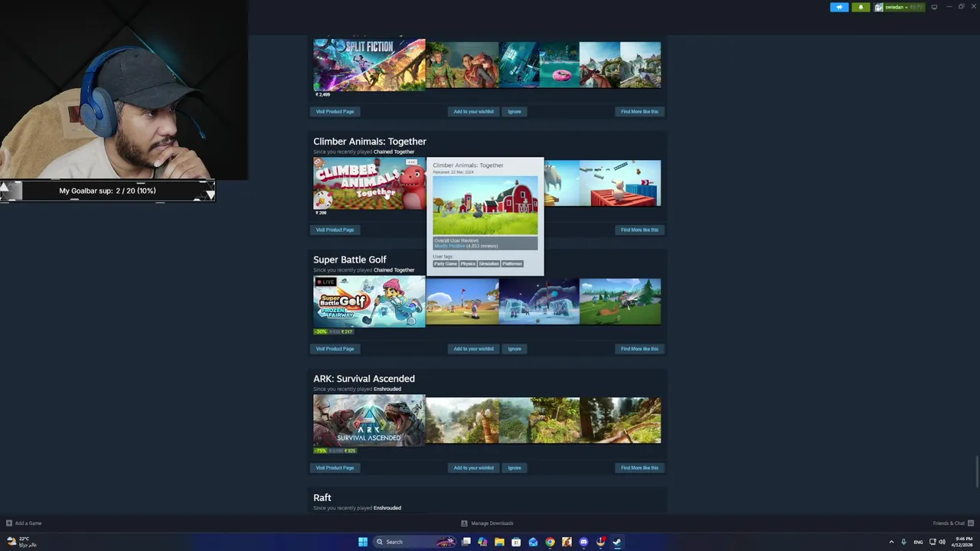Open Add a Game label

28,523
